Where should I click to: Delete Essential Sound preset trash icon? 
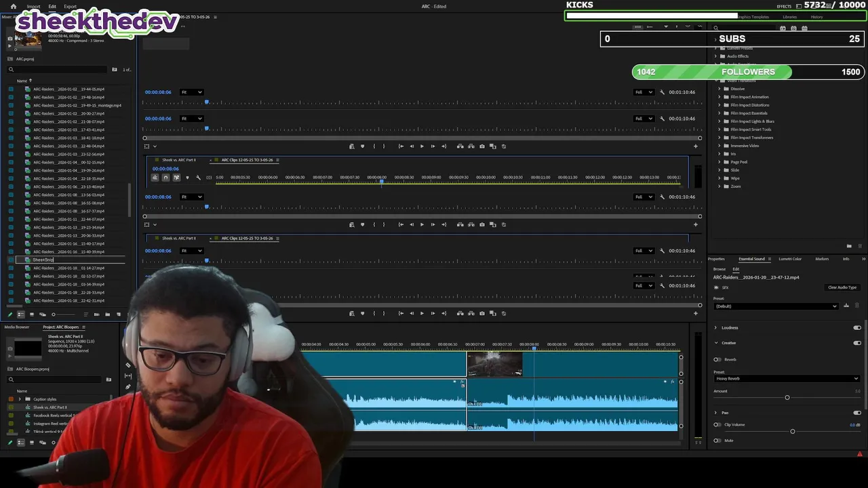pyautogui.click(x=857, y=306)
